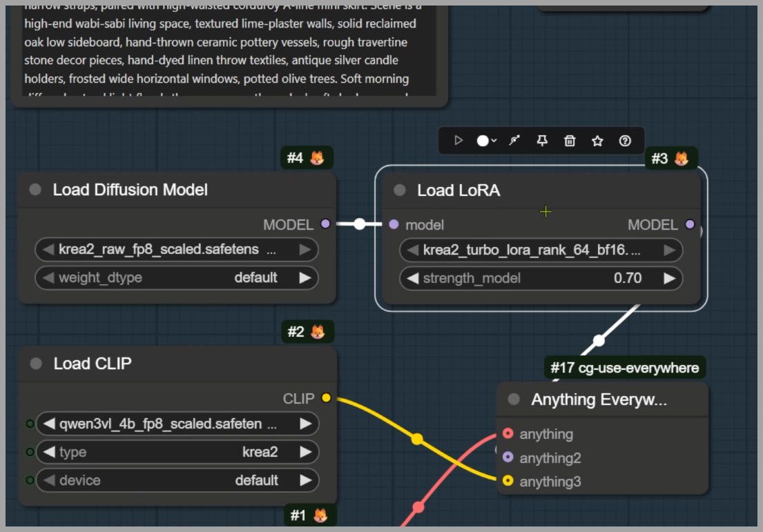Select previous CLIP model file
763x532 pixels.
[x=48, y=424]
